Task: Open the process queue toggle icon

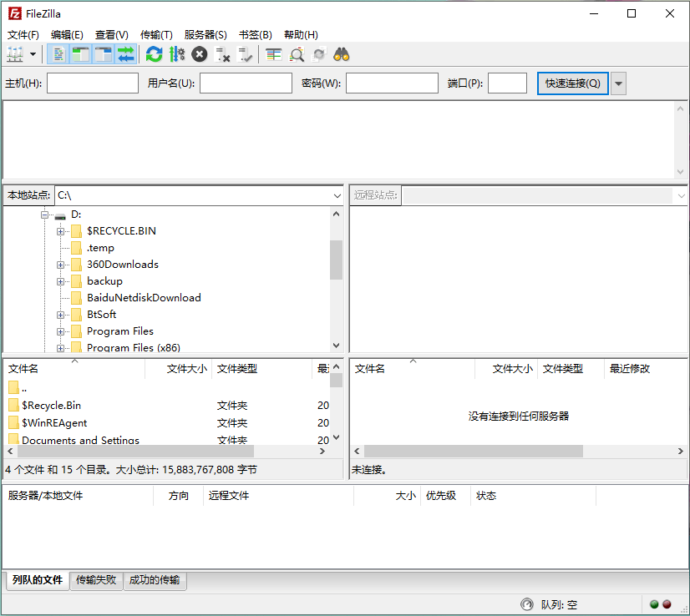Action: [x=177, y=54]
